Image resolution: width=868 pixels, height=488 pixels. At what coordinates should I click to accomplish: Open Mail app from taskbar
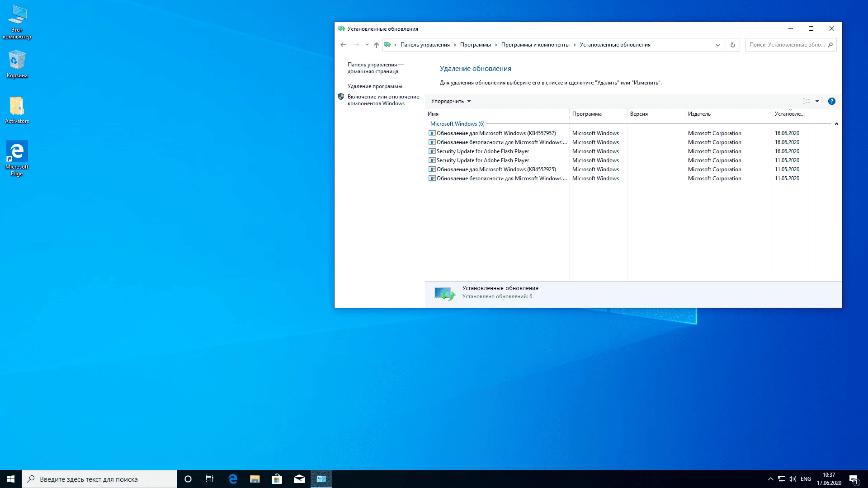tap(299, 479)
